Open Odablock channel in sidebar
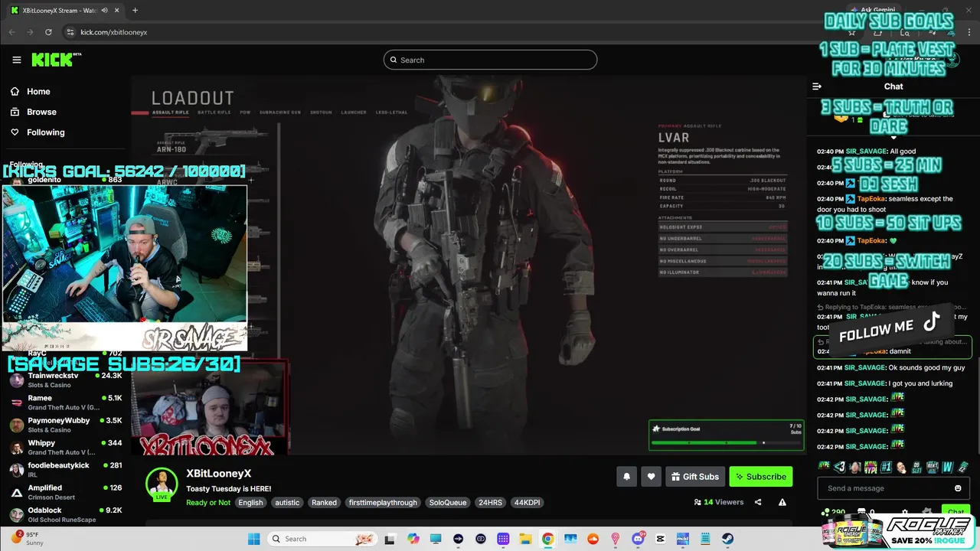The height and width of the screenshot is (551, 980). coord(65,514)
